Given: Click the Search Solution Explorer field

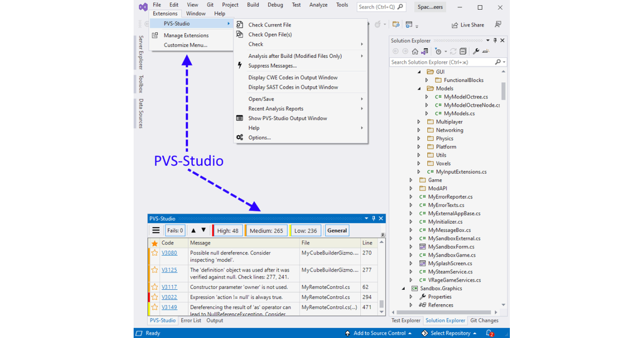Looking at the screenshot, I should (x=442, y=62).
